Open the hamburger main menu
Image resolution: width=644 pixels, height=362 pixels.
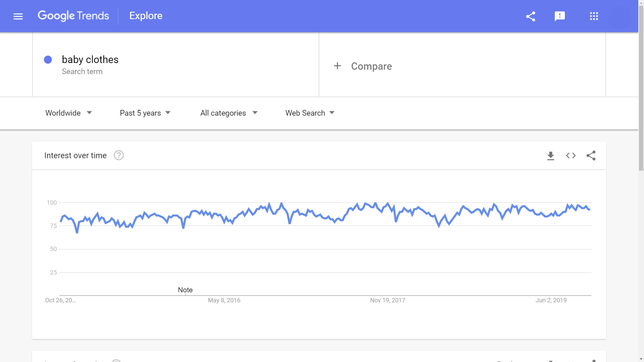18,16
